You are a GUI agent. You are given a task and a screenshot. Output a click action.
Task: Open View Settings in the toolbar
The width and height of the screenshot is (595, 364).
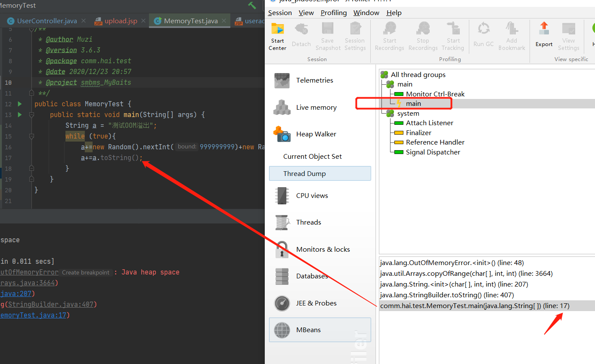(569, 37)
